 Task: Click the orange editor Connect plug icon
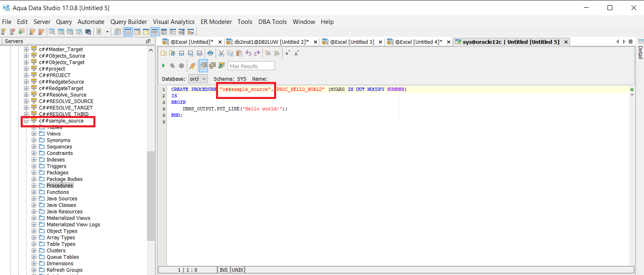click(x=192, y=66)
